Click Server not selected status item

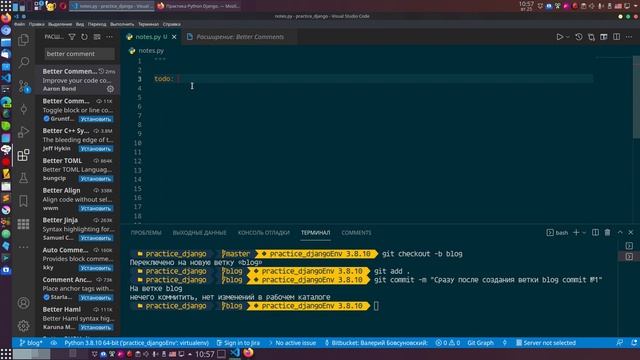click(546, 343)
